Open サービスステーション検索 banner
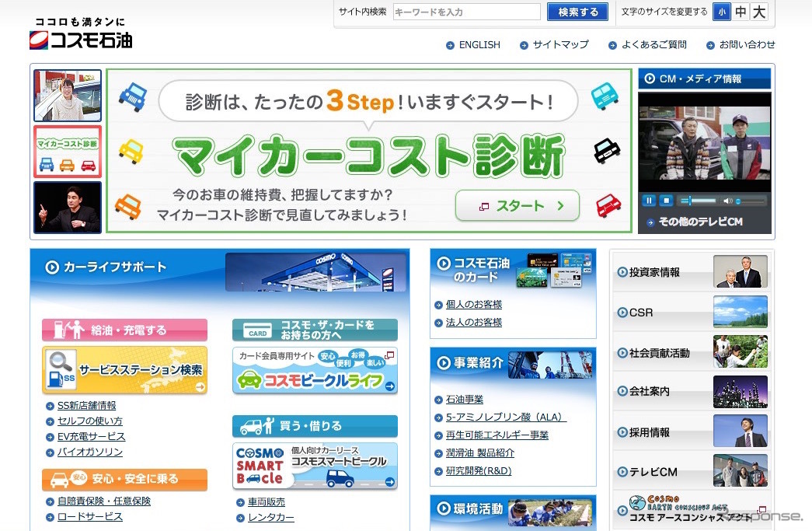 (x=125, y=370)
